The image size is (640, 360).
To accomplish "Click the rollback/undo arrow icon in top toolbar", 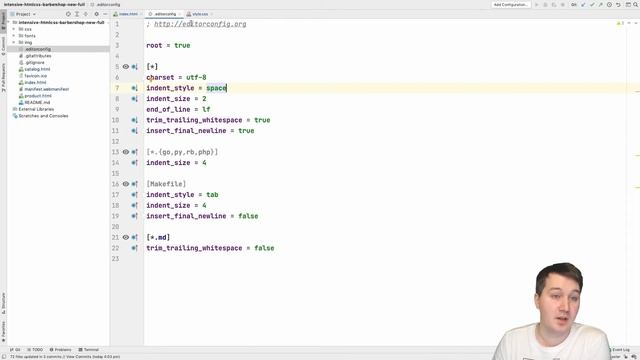I will coord(618,4).
